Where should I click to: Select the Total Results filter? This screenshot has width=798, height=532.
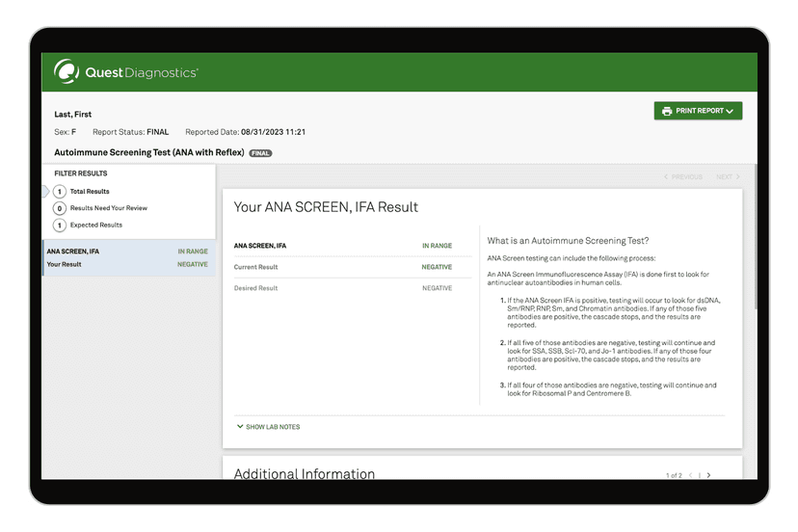click(90, 192)
